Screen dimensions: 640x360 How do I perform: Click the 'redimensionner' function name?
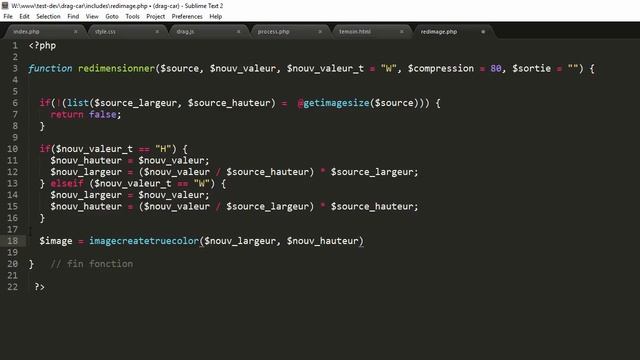point(116,68)
